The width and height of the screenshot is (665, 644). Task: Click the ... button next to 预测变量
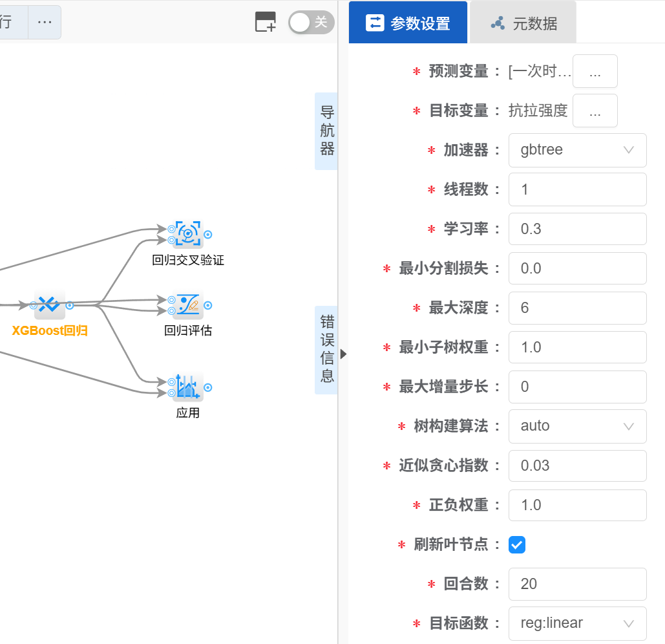(x=595, y=71)
